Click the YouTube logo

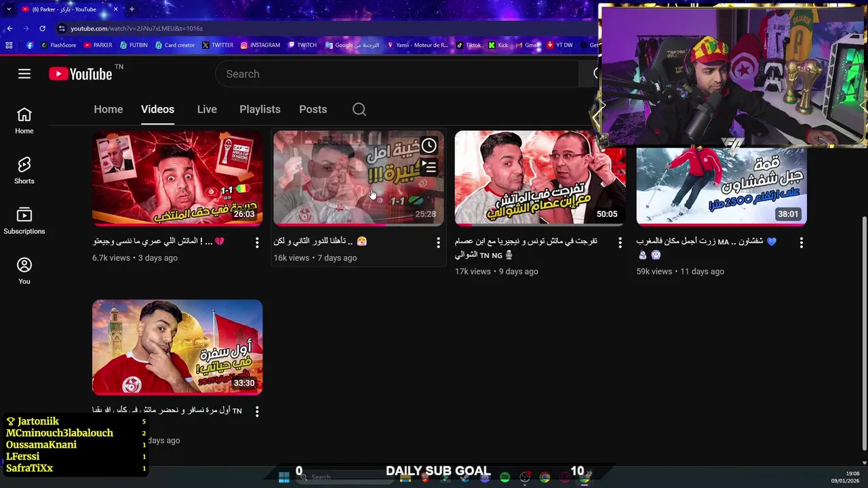[x=81, y=74]
